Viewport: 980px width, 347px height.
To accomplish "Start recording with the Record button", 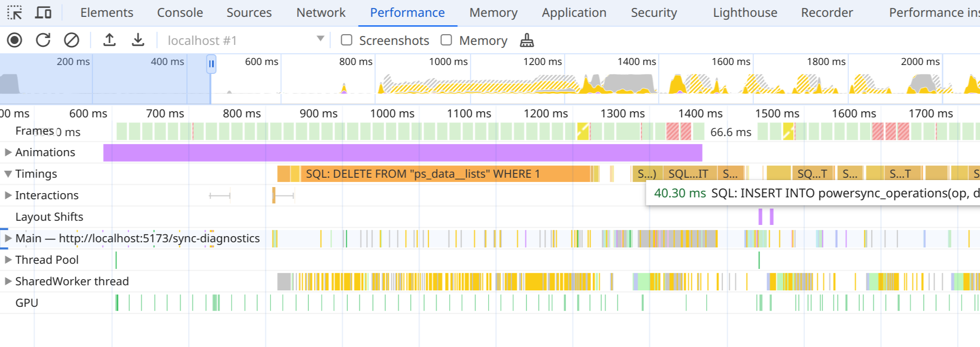I will [x=15, y=41].
